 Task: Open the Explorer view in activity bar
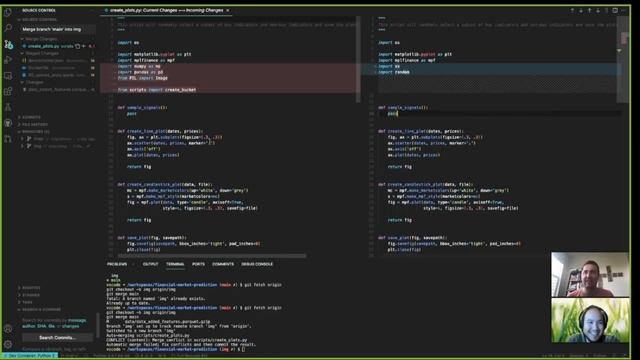[8, 12]
